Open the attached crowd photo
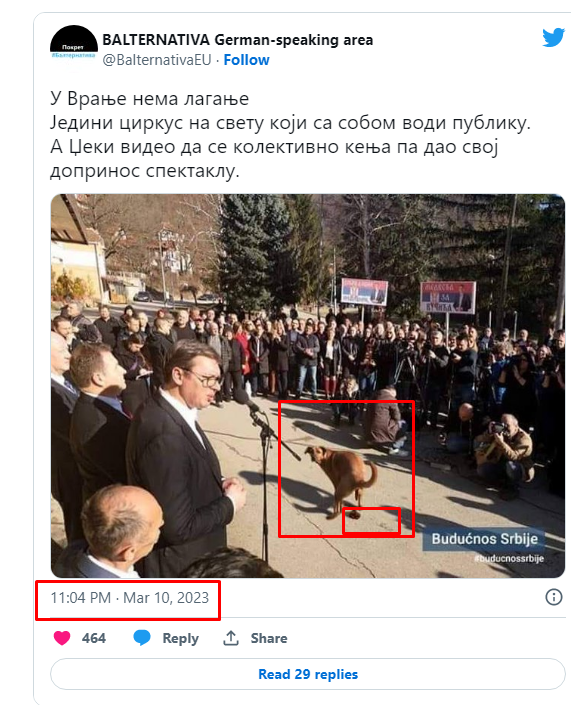571x705 pixels. tap(308, 386)
